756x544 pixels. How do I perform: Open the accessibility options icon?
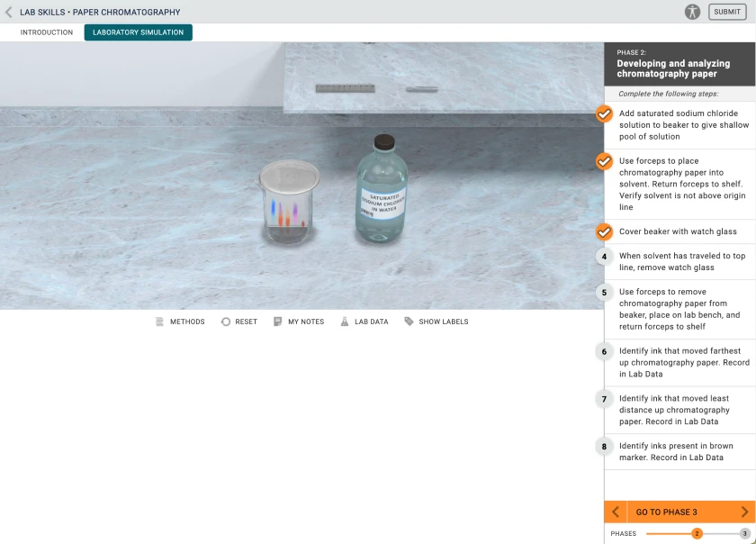pyautogui.click(x=692, y=12)
